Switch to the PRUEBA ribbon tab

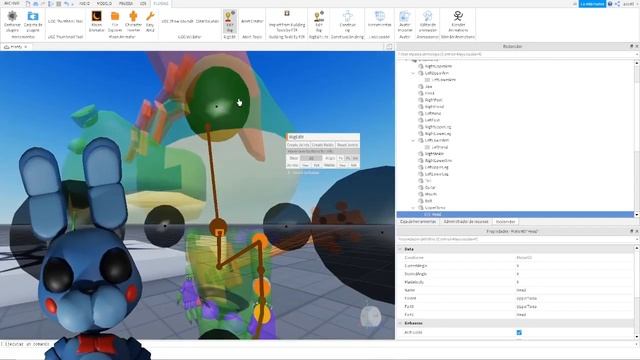coord(125,3)
